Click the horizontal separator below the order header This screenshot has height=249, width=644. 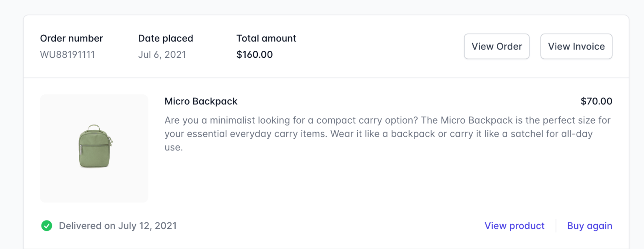326,78
